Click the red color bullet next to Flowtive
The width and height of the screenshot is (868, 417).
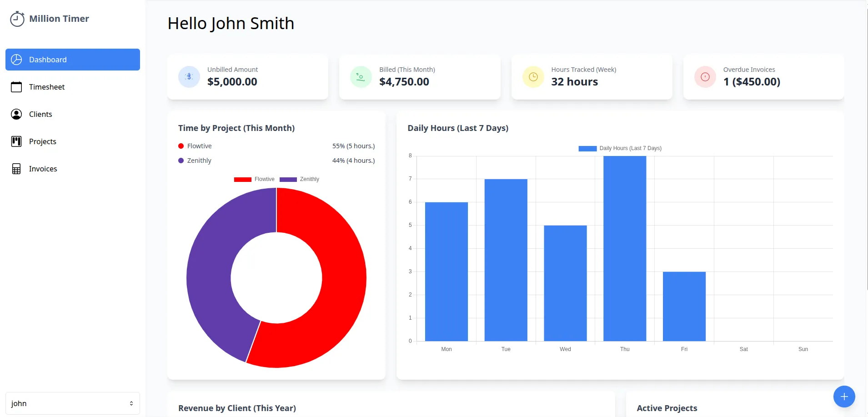[180, 146]
